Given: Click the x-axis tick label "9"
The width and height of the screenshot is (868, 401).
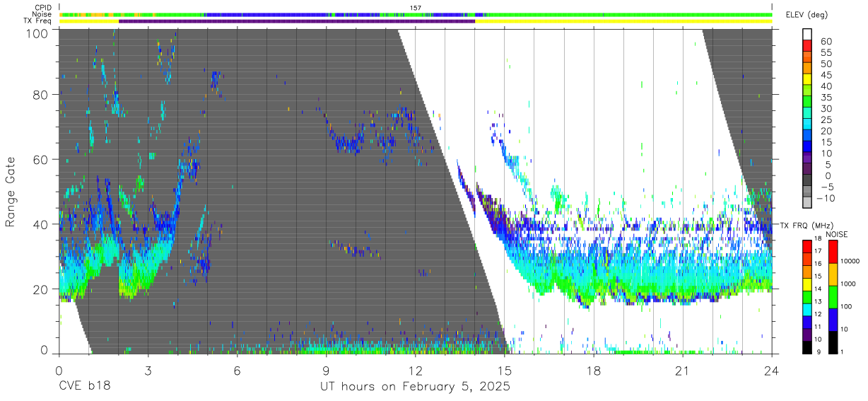Looking at the screenshot, I should pyautogui.click(x=326, y=371).
